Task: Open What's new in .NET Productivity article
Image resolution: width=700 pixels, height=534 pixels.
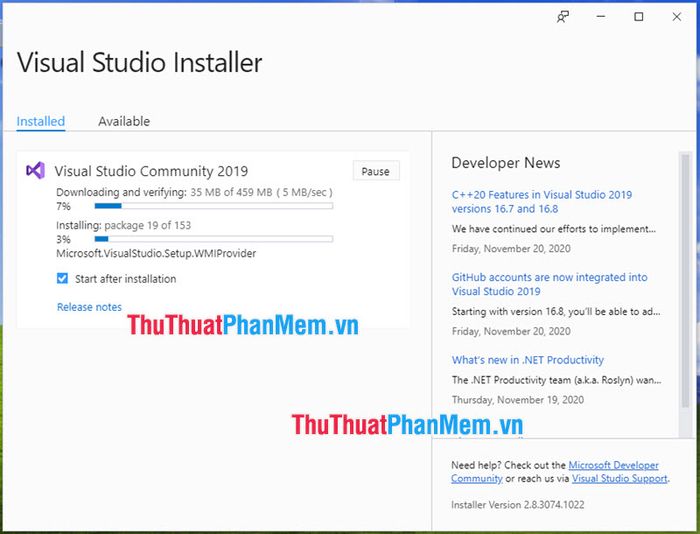Action: click(x=528, y=359)
